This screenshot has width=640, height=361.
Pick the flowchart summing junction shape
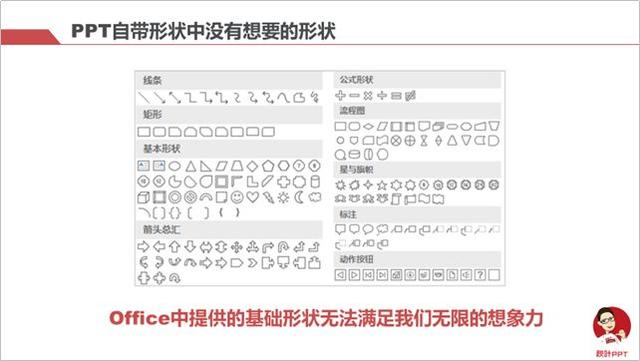(396, 141)
